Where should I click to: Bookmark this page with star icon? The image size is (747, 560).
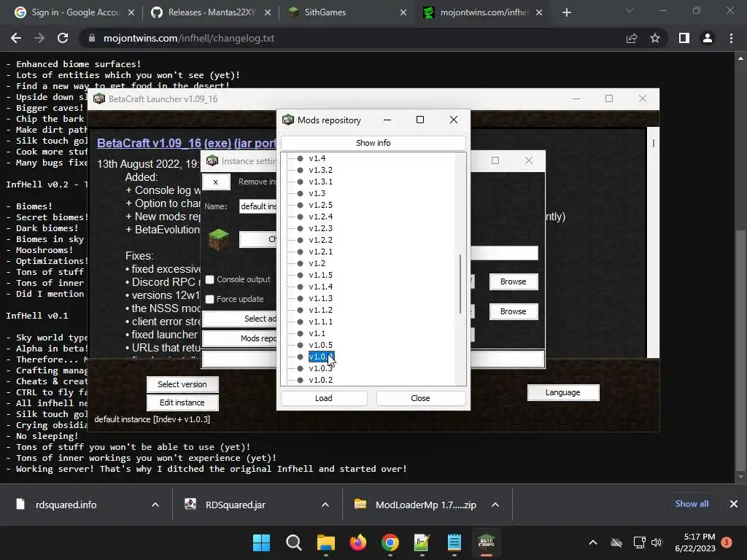(655, 38)
